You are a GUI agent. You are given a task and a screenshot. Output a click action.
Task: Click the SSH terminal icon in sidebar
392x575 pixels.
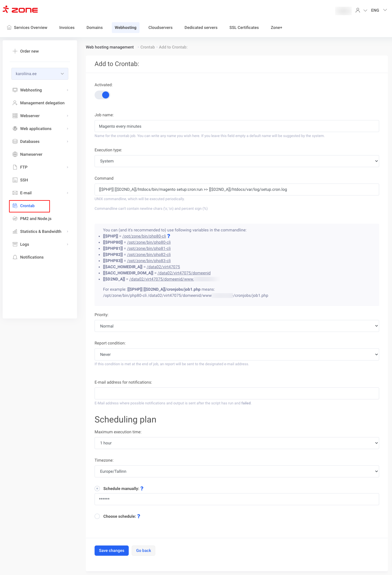pos(15,180)
